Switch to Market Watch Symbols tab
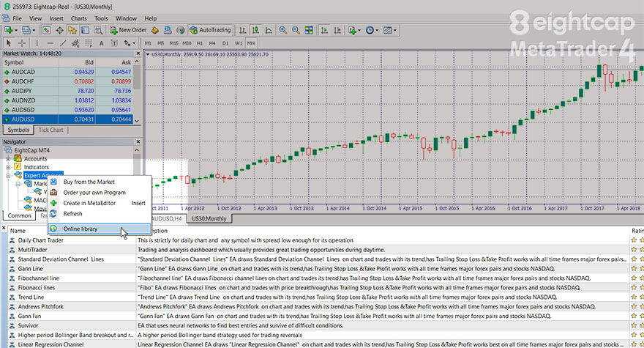The image size is (644, 348). click(18, 130)
